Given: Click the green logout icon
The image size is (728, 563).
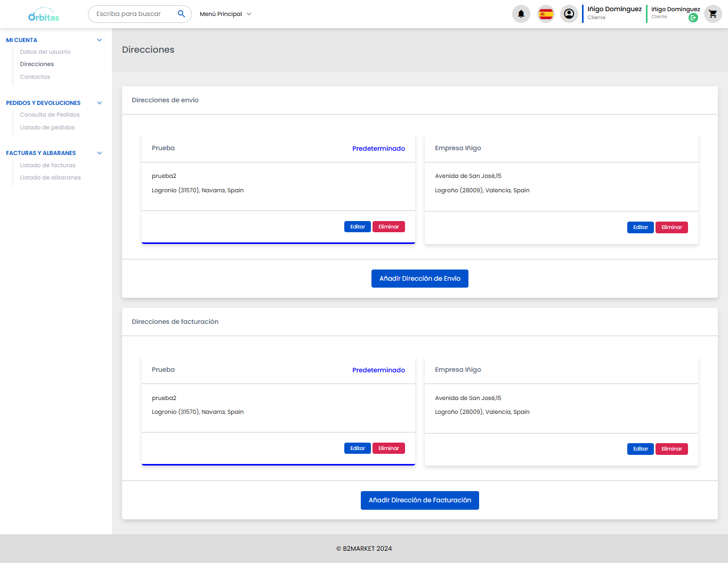Looking at the screenshot, I should [x=693, y=18].
